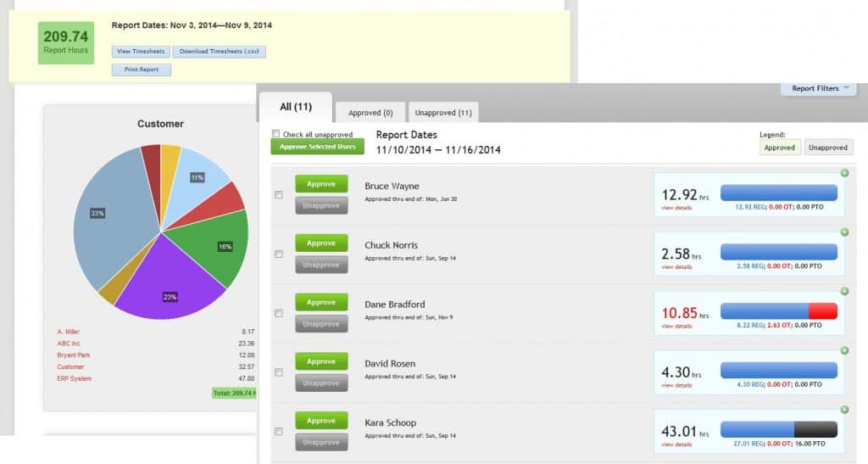Click Approve Selected Users button
Image resolution: width=868 pixels, height=464 pixels.
click(x=318, y=147)
